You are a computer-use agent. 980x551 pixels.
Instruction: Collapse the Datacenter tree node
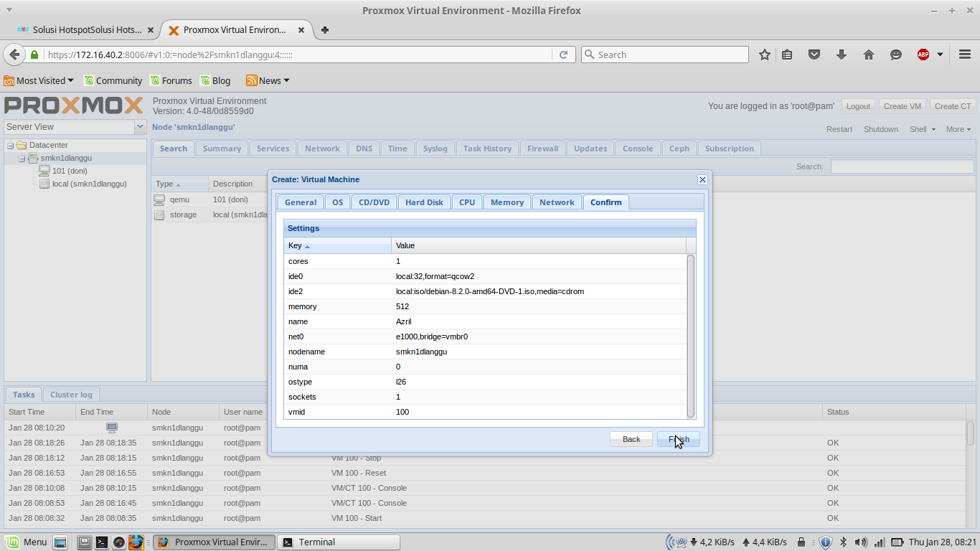pos(11,145)
